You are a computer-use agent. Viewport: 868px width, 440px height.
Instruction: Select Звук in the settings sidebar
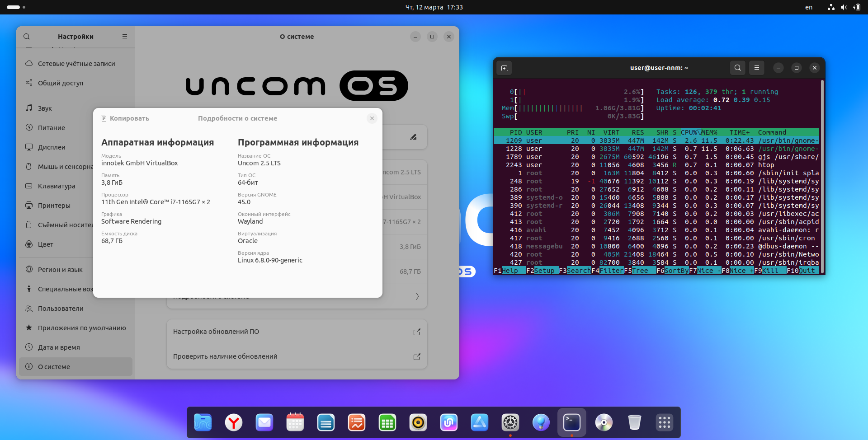45,108
